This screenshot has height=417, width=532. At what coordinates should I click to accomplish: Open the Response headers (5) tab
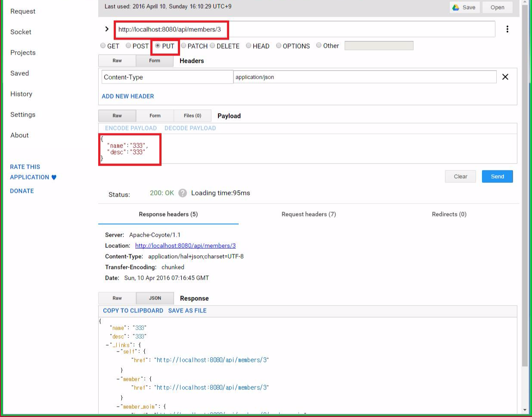point(168,214)
